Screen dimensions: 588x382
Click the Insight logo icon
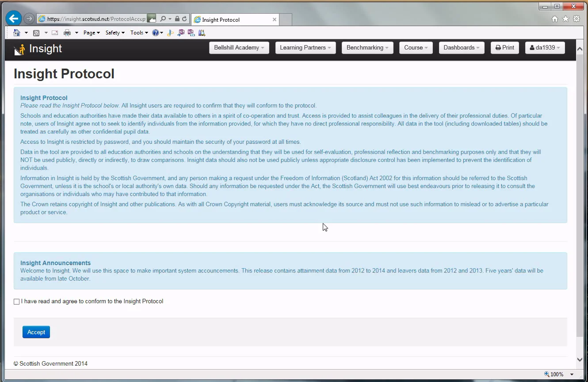coord(19,50)
